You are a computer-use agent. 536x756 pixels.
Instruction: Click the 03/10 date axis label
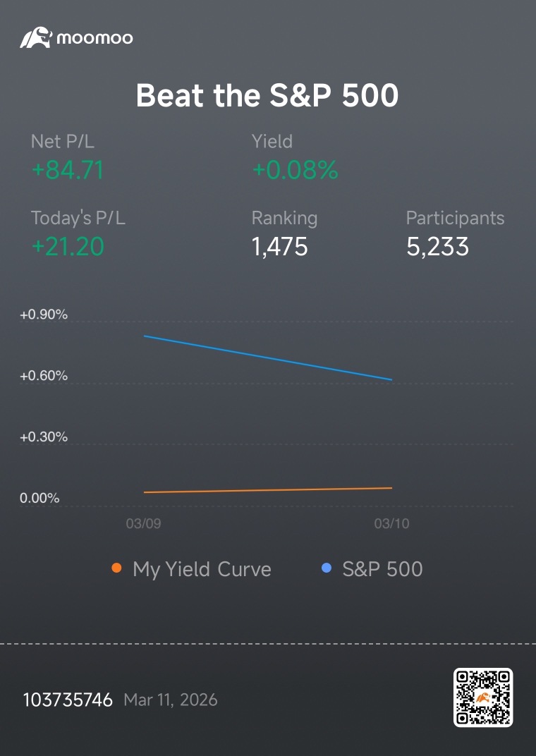tap(391, 523)
